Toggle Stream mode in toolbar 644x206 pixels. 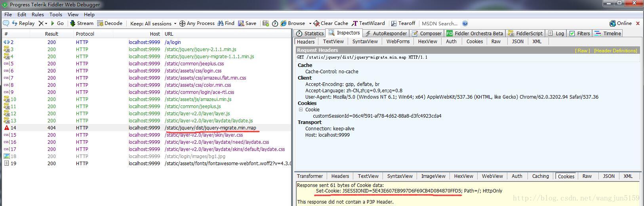[82, 23]
